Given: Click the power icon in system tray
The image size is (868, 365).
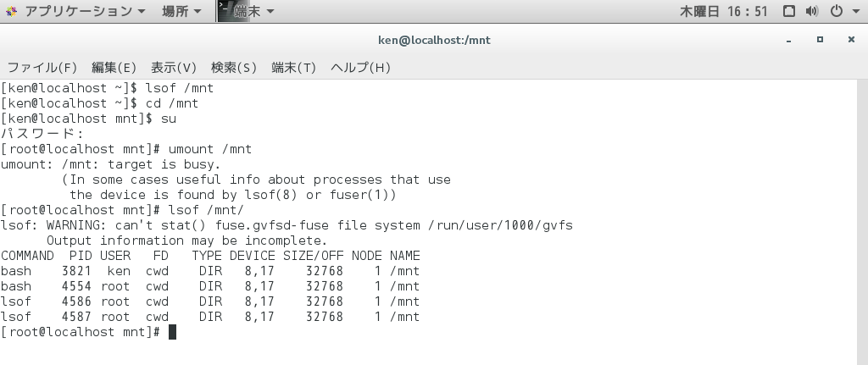Looking at the screenshot, I should [836, 12].
